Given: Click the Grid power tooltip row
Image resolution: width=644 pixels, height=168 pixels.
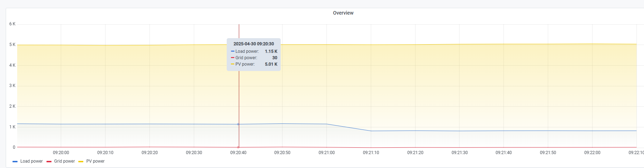Looking at the screenshot, I should (x=254, y=58).
